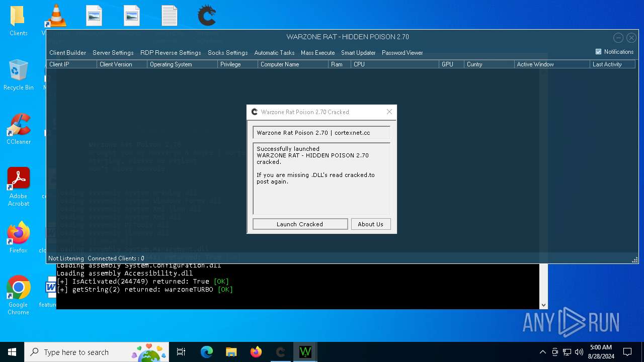Click the 'Not Listening' status text

click(x=66, y=258)
